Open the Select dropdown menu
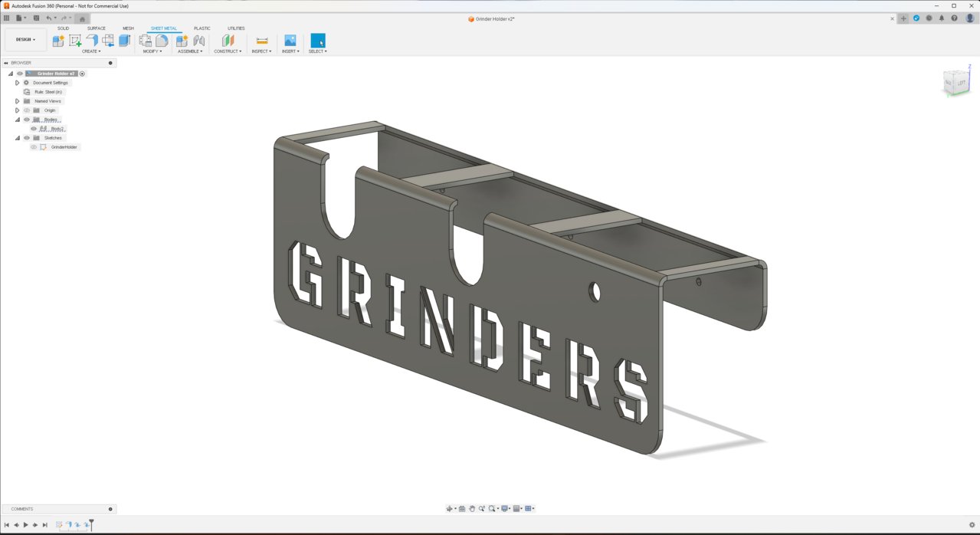The height and width of the screenshot is (535, 980). coord(318,51)
